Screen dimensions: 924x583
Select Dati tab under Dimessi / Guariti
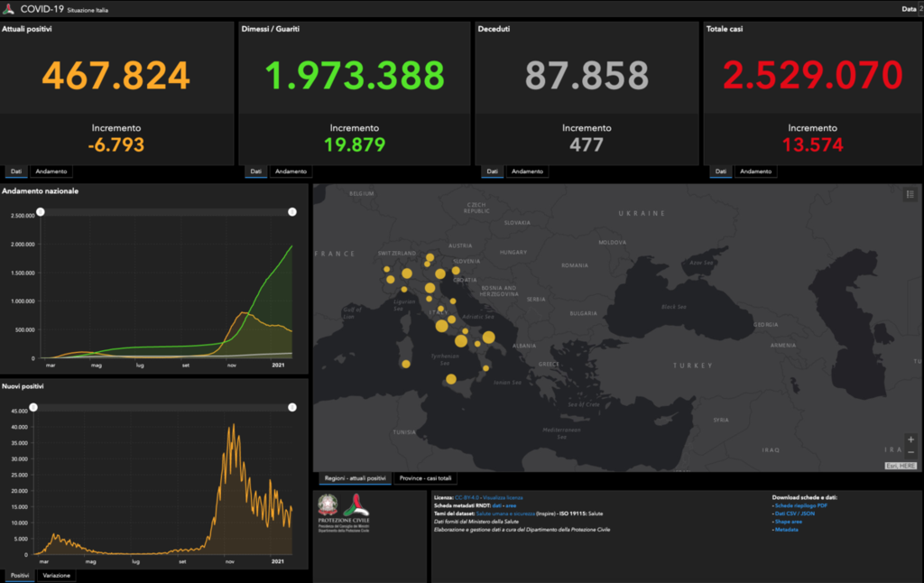[255, 171]
